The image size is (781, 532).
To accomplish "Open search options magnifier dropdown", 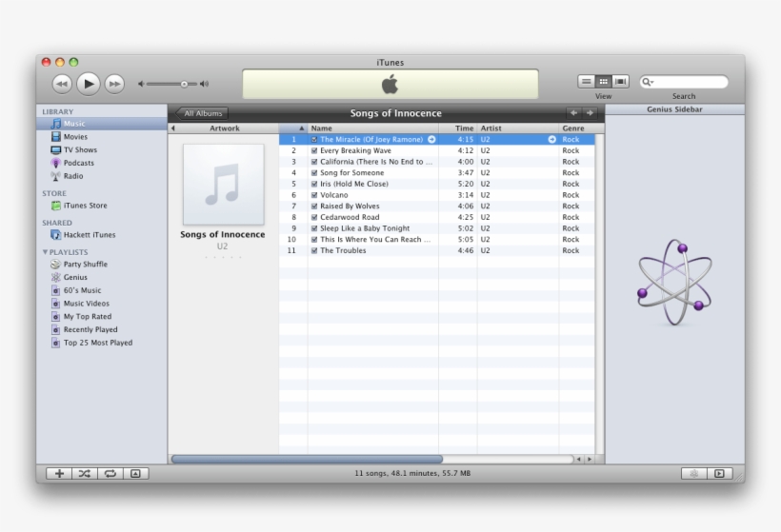I will click(647, 82).
